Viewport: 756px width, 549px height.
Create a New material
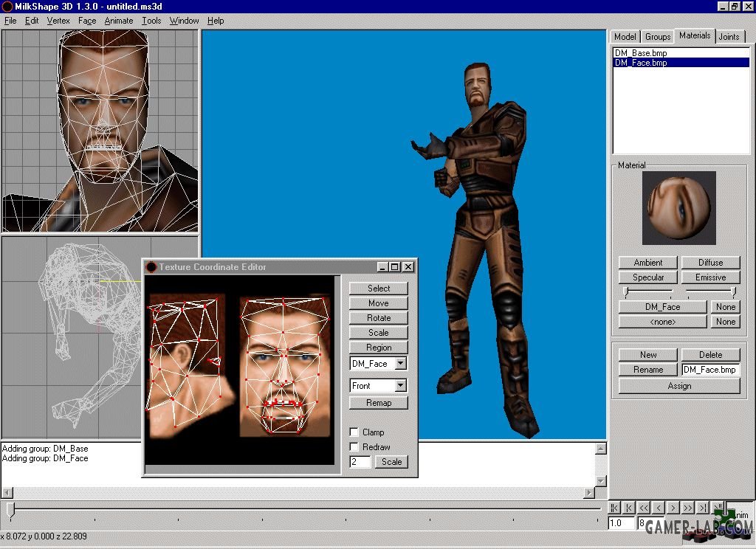[648, 355]
